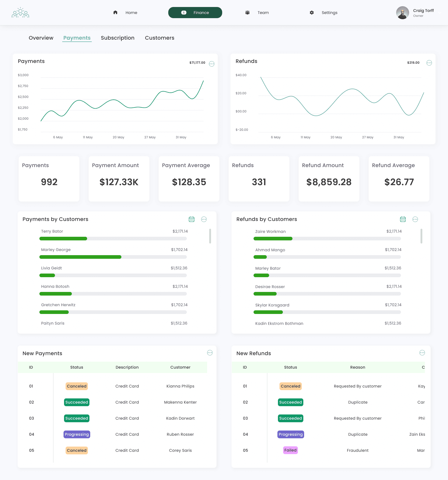The image size is (448, 480).
Task: Click the Refund Average card $26.77
Action: point(399,179)
